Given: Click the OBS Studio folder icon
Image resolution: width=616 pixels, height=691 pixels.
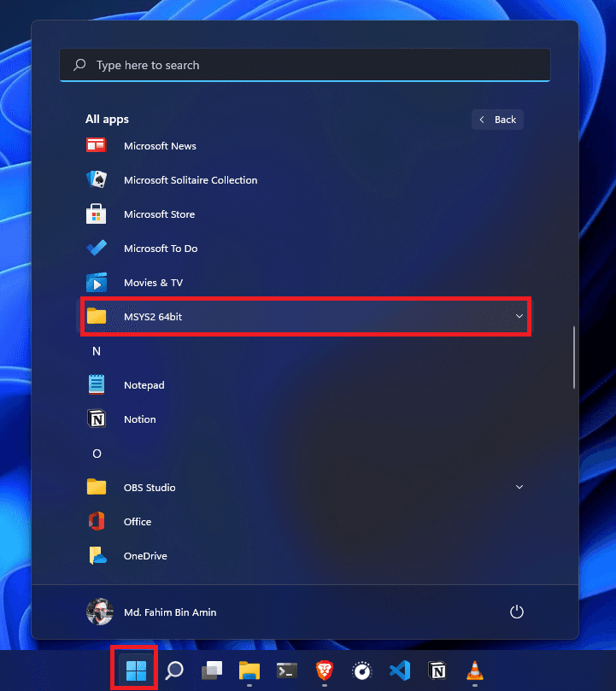Looking at the screenshot, I should pyautogui.click(x=97, y=487).
